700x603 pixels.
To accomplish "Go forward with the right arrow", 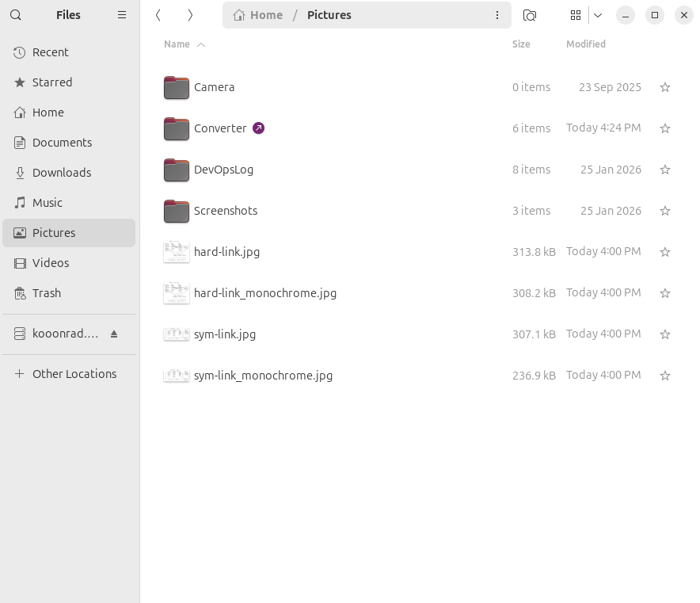I will tap(190, 15).
